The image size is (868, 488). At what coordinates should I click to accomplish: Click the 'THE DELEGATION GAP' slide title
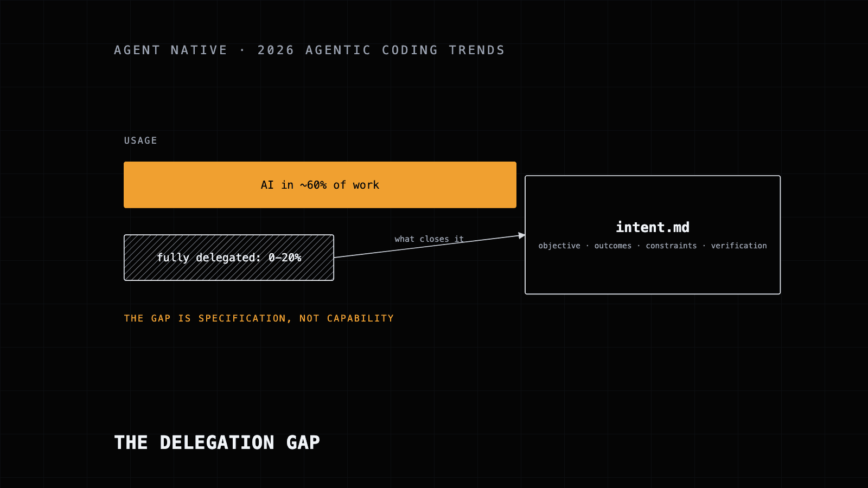217,442
